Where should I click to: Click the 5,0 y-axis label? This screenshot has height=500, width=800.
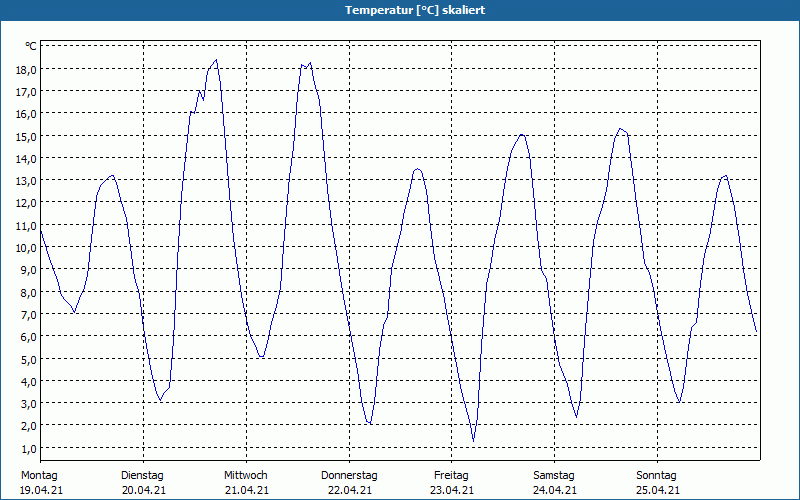pos(29,358)
